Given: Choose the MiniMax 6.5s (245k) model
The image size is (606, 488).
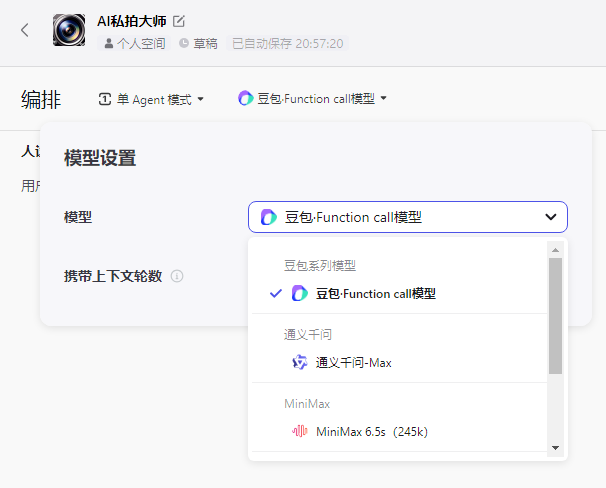Looking at the screenshot, I should pyautogui.click(x=400, y=431).
